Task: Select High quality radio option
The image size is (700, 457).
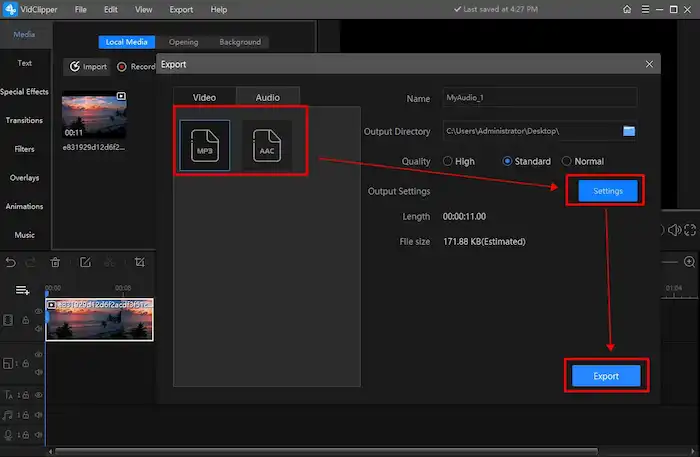Action: (x=447, y=161)
